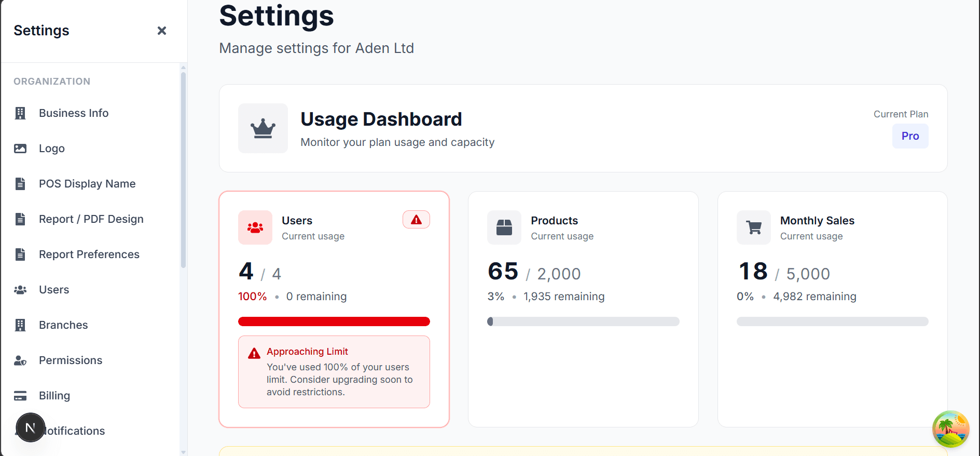Click the Billing credit card icon
980x456 pixels.
20,396
